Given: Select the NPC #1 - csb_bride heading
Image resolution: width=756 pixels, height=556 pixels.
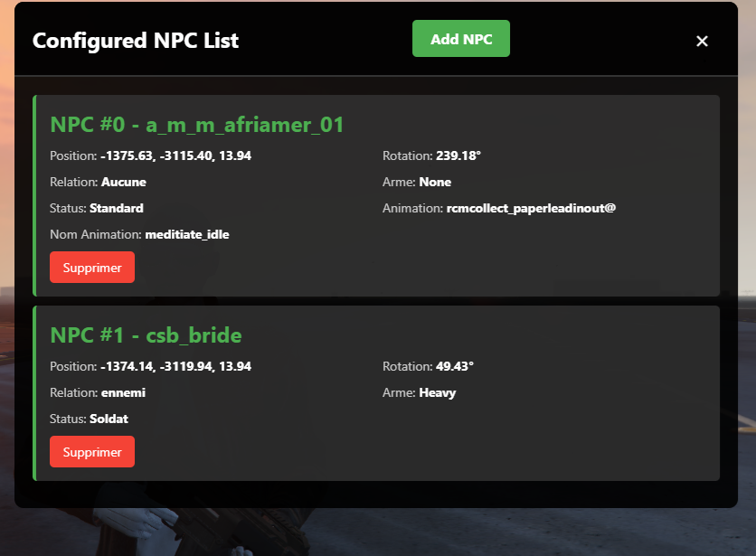Looking at the screenshot, I should pos(146,335).
